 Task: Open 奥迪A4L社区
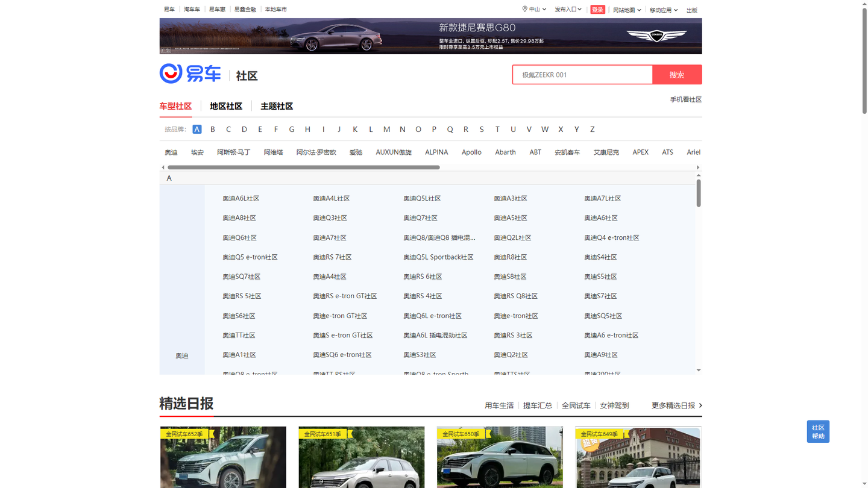pos(331,198)
